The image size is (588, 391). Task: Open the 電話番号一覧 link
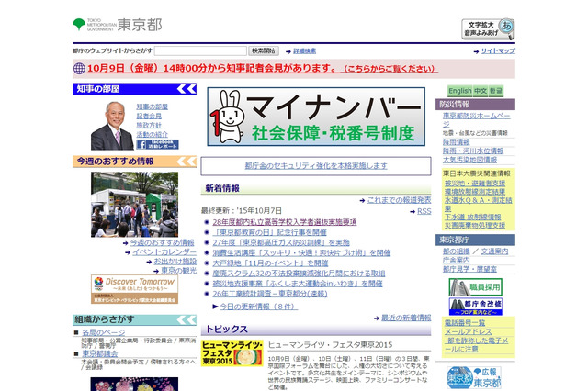(x=465, y=323)
